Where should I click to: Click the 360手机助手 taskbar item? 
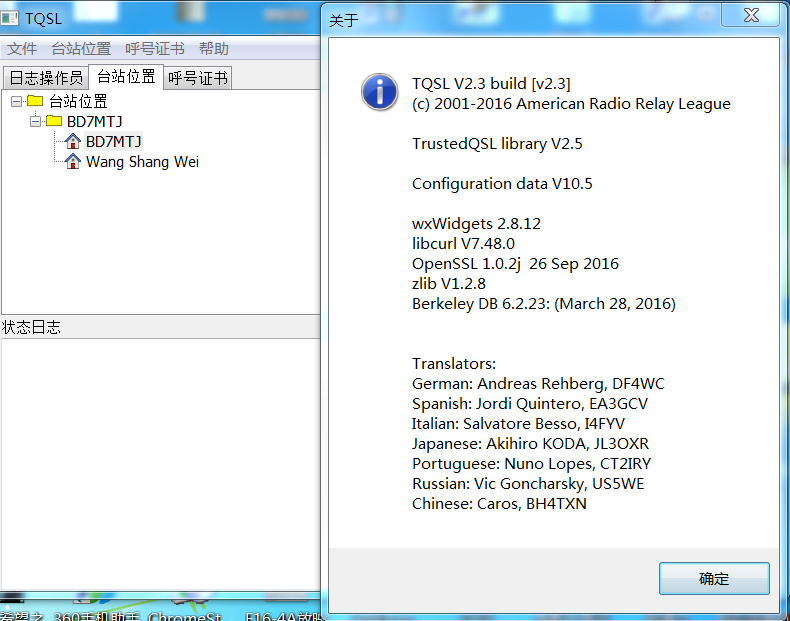[96, 616]
